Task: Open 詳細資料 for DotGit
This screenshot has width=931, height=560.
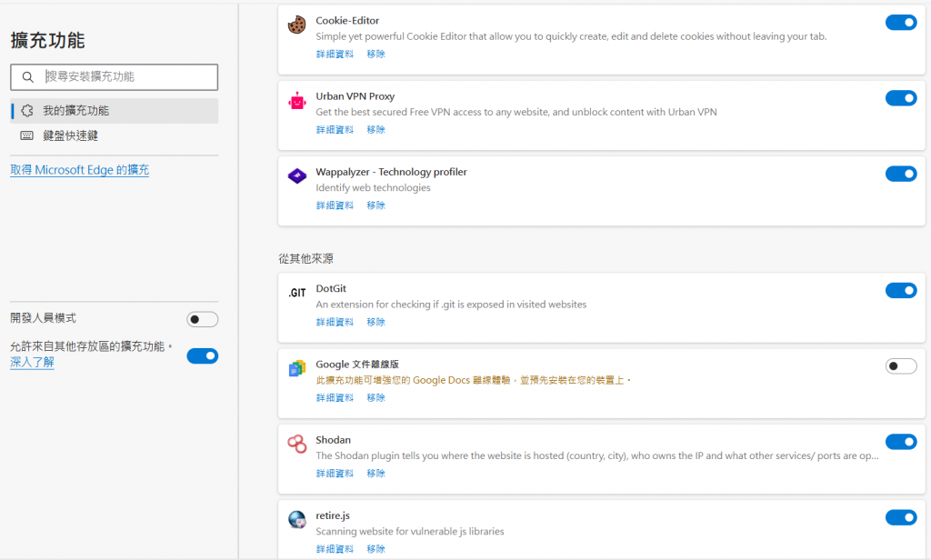Action: 335,322
